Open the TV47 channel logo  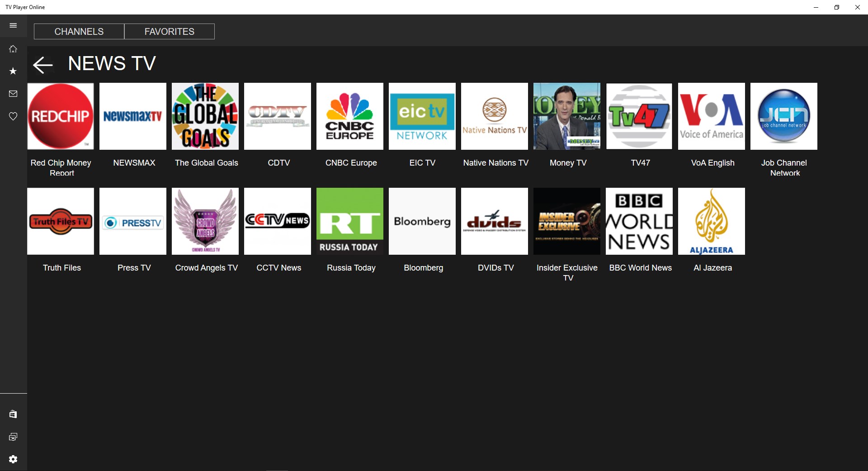coord(639,116)
